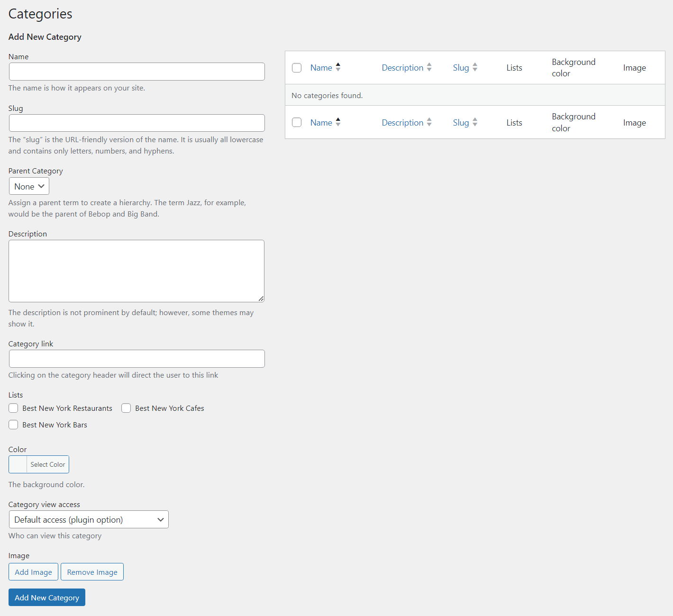Click the 'Parent Category' field label
The width and height of the screenshot is (673, 616).
tap(36, 171)
